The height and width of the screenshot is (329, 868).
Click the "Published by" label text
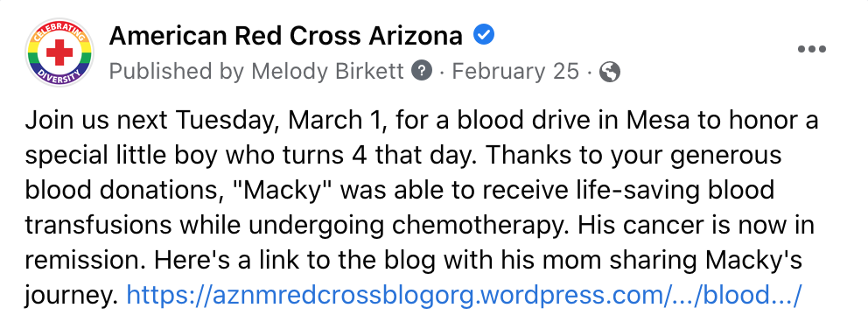[x=177, y=72]
